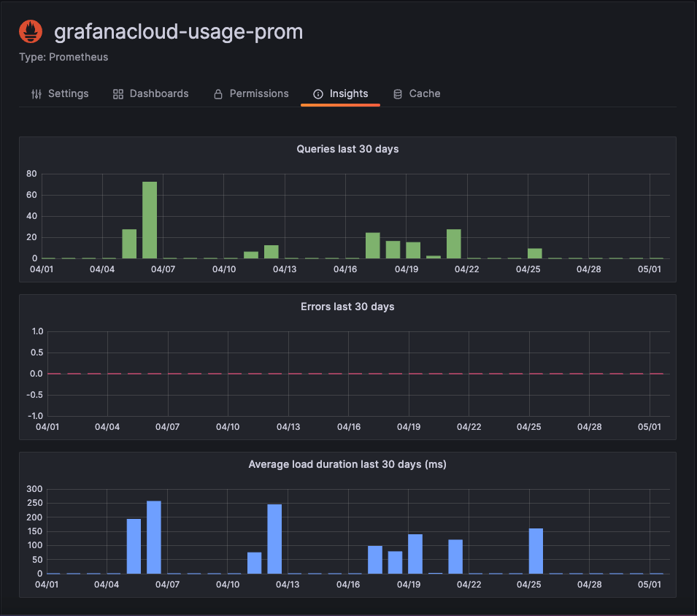697x616 pixels.
Task: Click the Errors last 30 days title
Action: pos(347,307)
